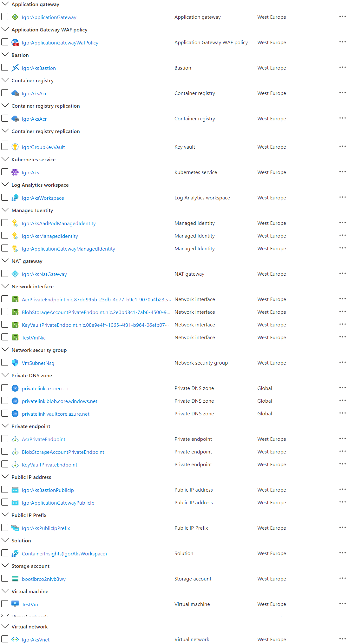Click the public IP icon next to IgorAksBastionPublicIp
This screenshot has height=644, width=348.
click(x=15, y=490)
